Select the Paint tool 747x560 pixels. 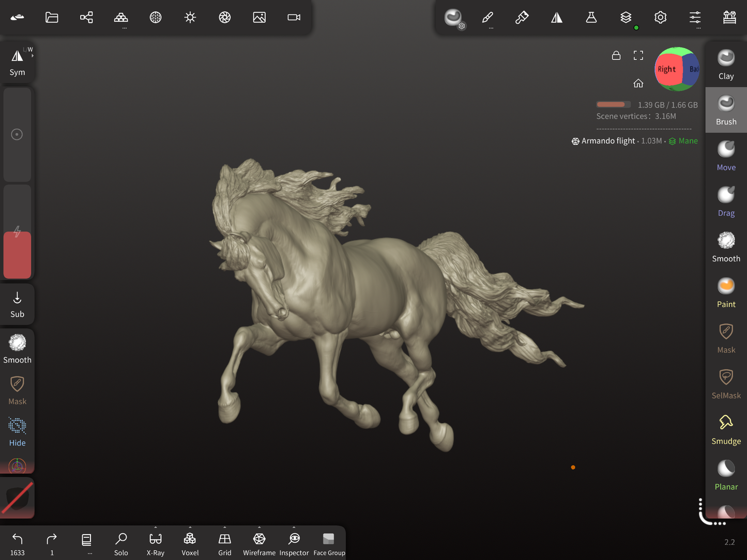[726, 292]
